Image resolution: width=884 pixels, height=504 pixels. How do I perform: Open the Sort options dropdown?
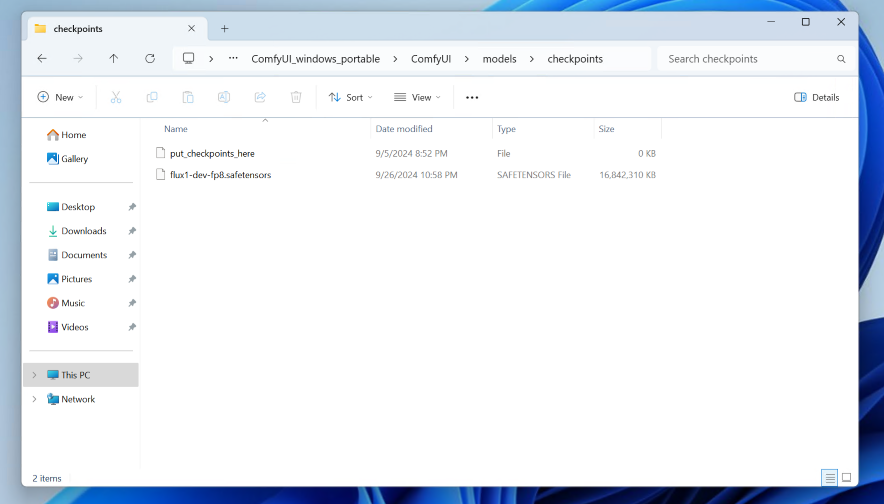[350, 98]
